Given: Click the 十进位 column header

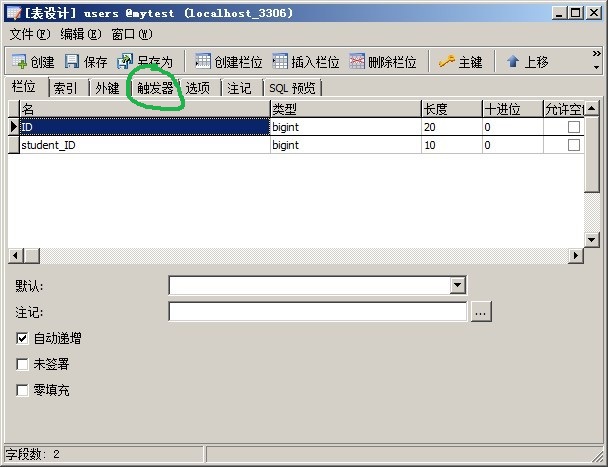Looking at the screenshot, I should click(513, 109).
